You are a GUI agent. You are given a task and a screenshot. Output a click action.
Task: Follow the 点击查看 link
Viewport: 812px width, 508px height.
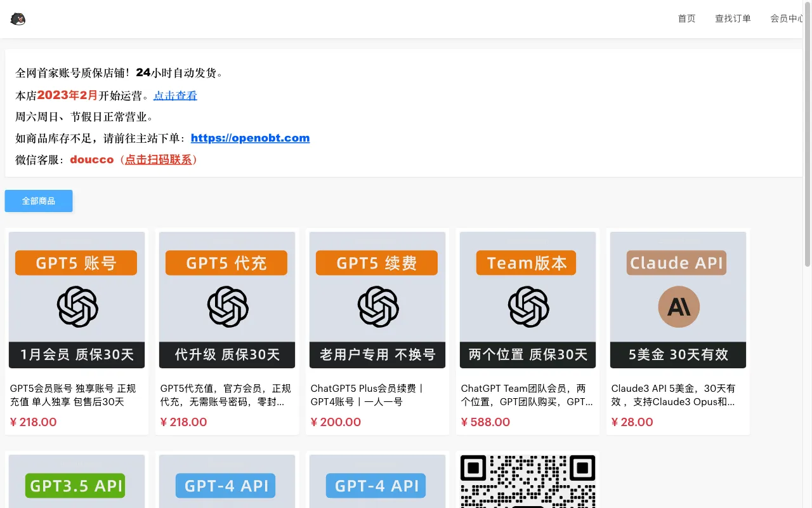click(175, 96)
